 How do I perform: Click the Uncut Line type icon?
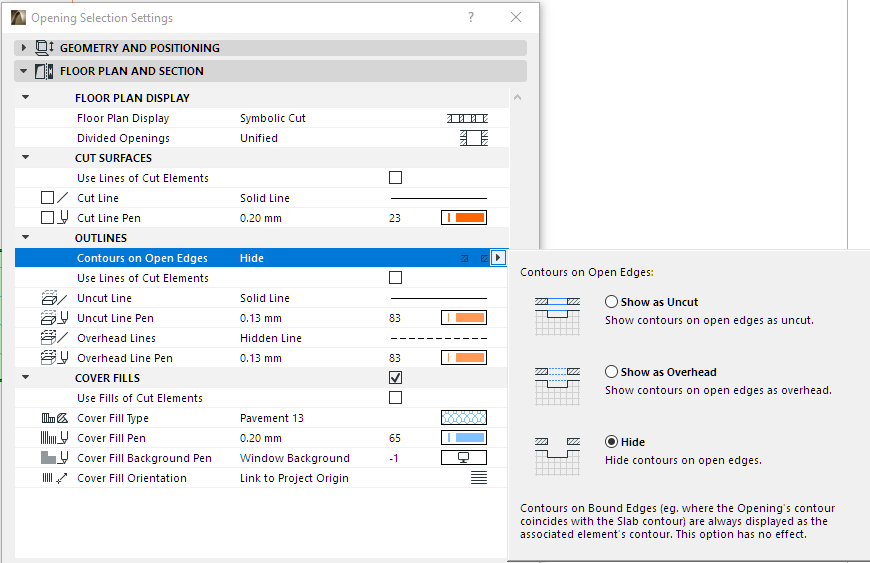point(54,298)
